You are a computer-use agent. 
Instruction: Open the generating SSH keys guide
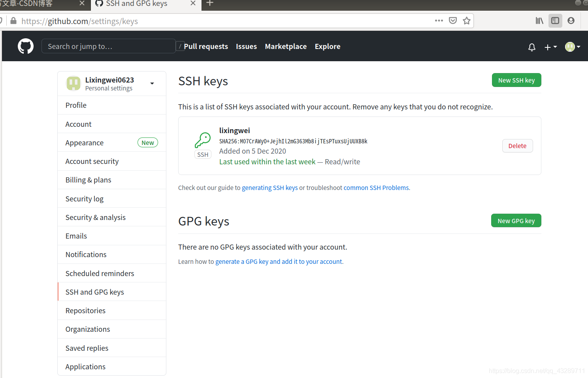point(270,188)
